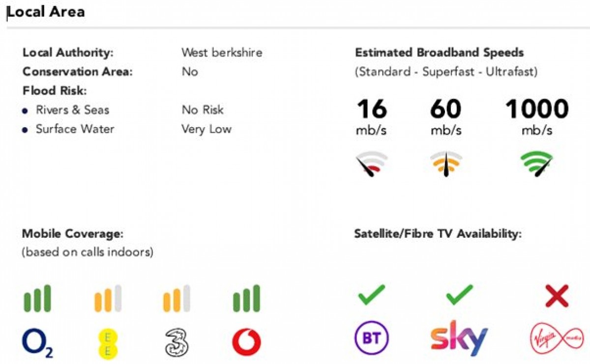Click the red standard broadband speed gauge
The image size is (590, 364).
[x=372, y=164]
